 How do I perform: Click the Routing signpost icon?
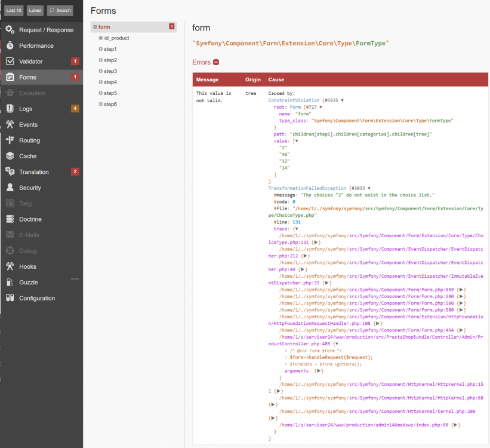10,140
